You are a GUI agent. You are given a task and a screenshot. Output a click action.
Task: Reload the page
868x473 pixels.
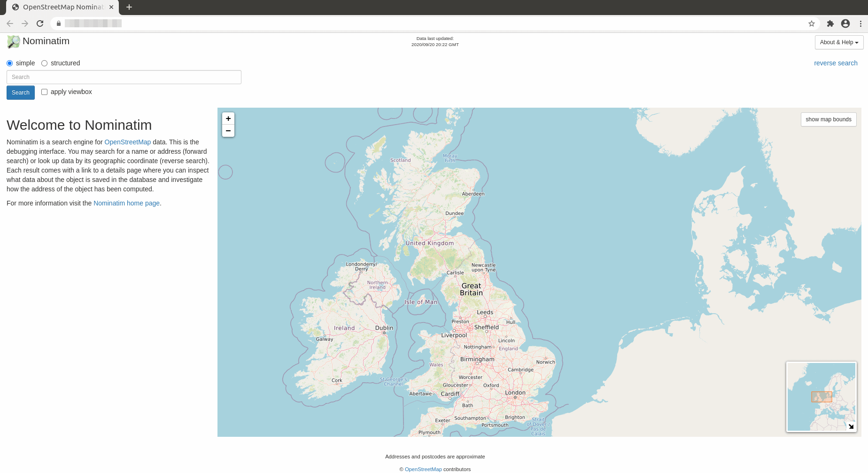tap(40, 24)
